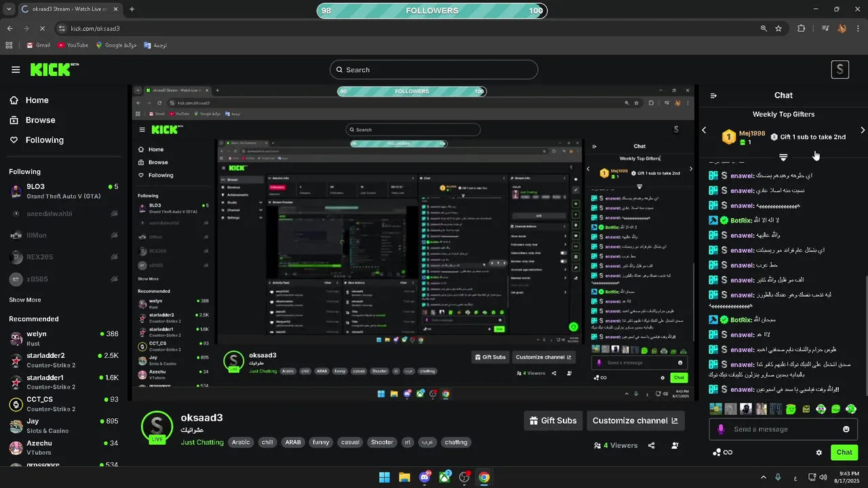Open followed channel 9LO3

point(64,191)
